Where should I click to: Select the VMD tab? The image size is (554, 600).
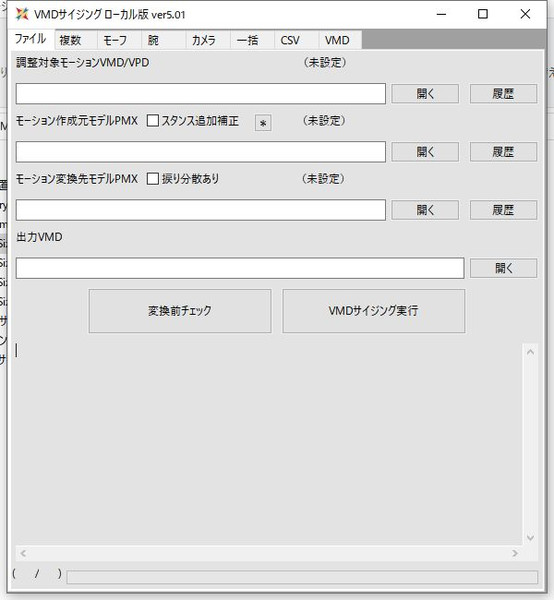340,40
